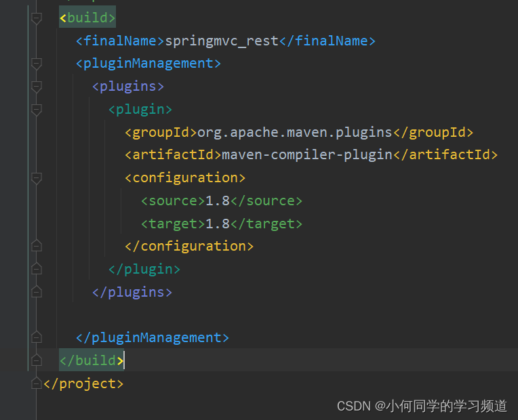Fold at the closing plugin tag marker
518x420 pixels.
(37, 269)
